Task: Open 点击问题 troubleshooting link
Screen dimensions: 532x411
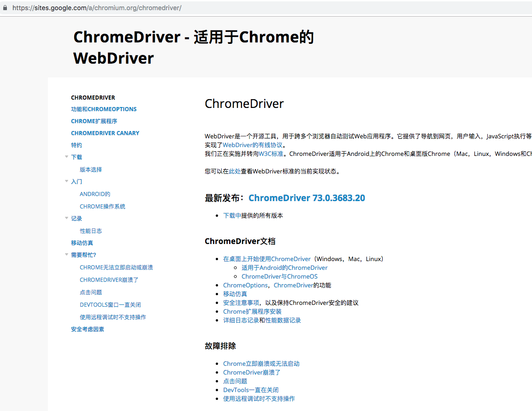Action: point(235,381)
